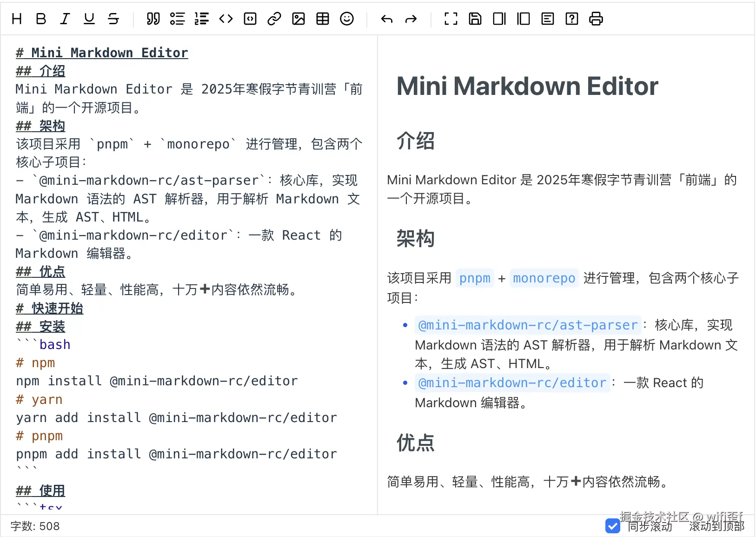Click the 'Mini Markdown Editor' preview title
The width and height of the screenshot is (756, 537).
click(x=527, y=86)
